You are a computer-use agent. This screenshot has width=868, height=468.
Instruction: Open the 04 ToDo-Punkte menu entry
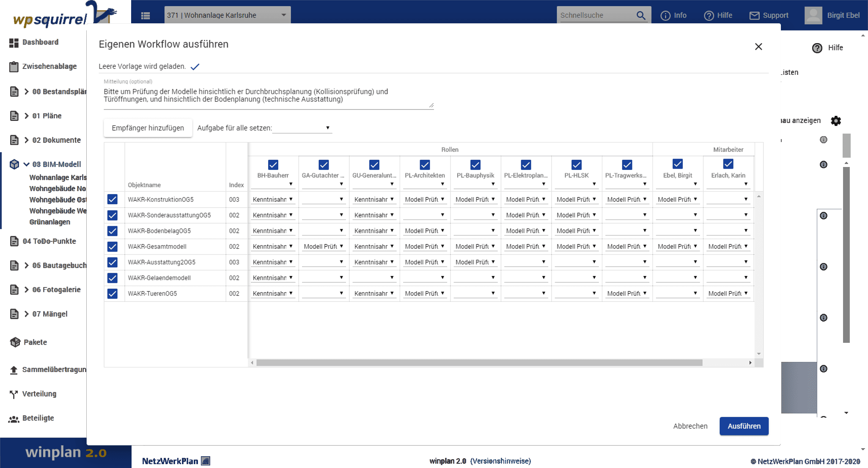click(x=49, y=241)
